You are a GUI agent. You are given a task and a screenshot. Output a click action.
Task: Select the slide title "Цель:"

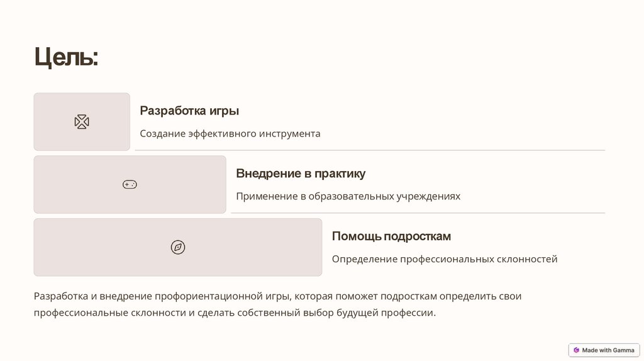pos(66,58)
